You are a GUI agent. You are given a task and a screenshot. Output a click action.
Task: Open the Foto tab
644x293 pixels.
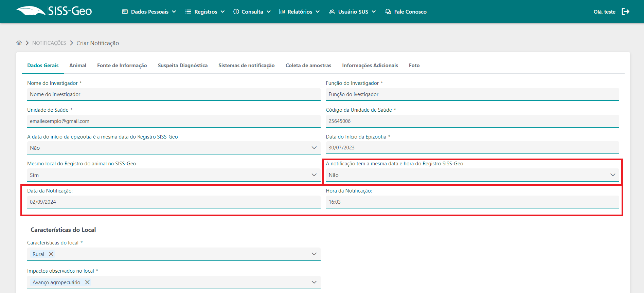coord(414,66)
